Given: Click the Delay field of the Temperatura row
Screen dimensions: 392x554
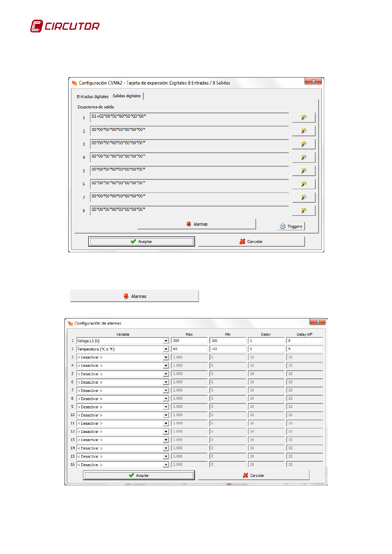Looking at the screenshot, I should [266, 349].
